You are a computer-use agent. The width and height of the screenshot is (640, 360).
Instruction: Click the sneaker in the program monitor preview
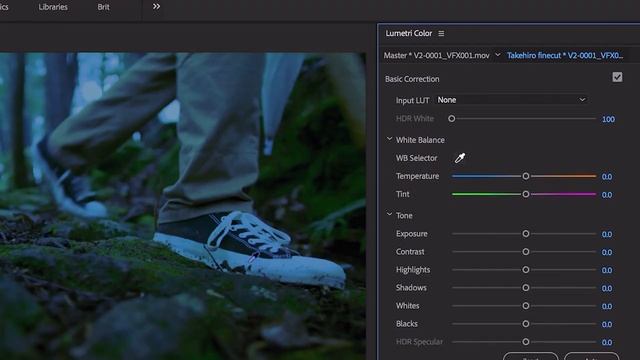click(250, 249)
